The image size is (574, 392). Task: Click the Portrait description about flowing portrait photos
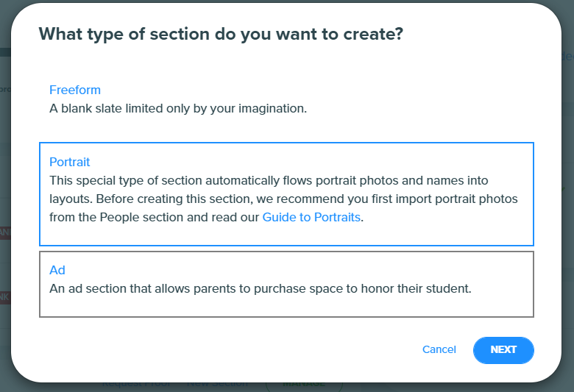pos(283,199)
